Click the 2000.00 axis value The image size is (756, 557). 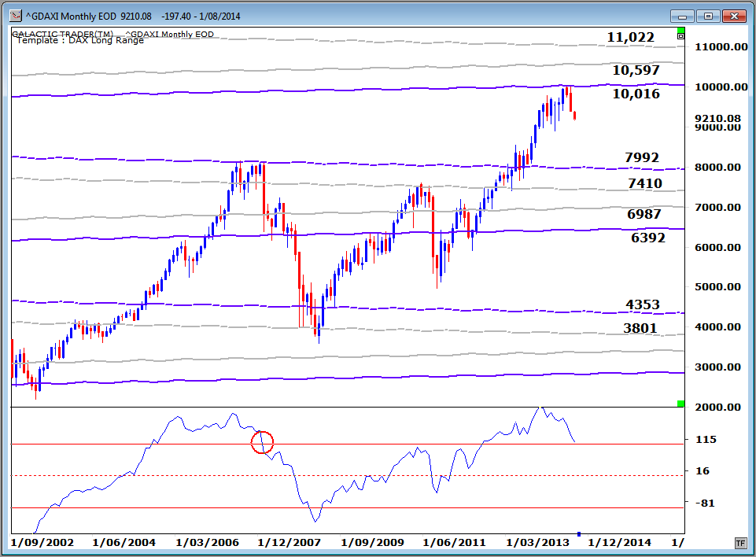[717, 407]
